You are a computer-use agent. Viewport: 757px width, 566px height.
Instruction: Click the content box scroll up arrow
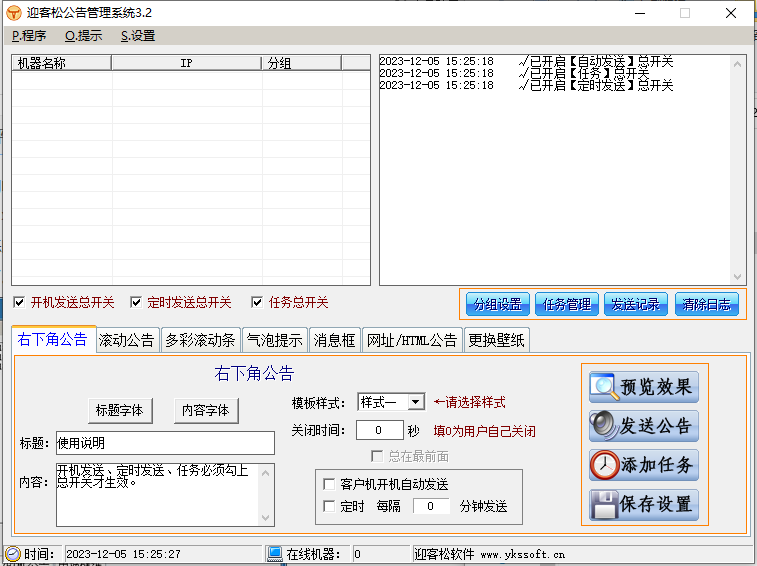pos(266,473)
